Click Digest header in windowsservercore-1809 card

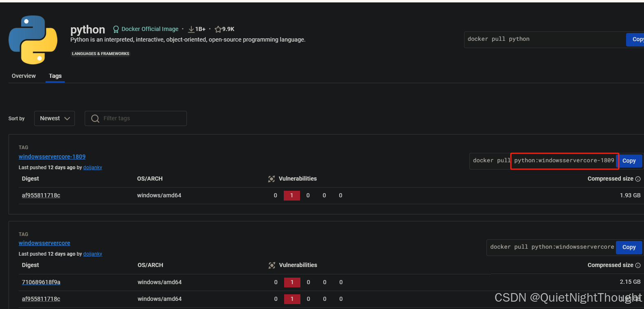(x=31, y=179)
